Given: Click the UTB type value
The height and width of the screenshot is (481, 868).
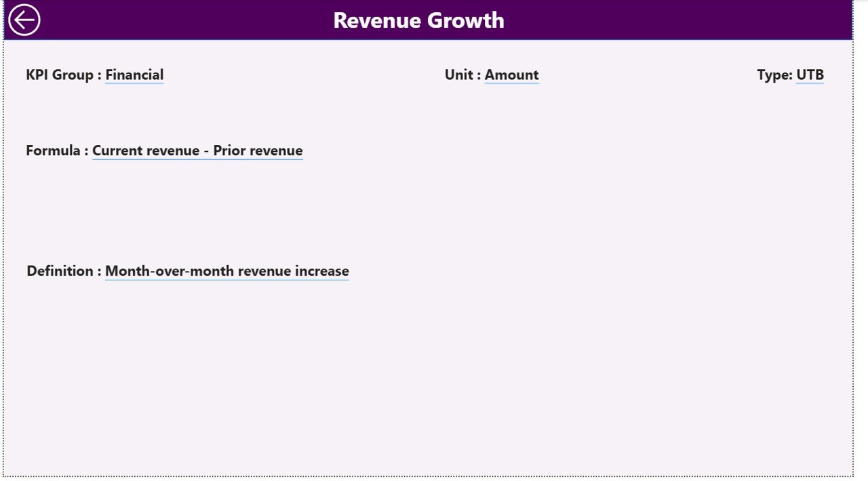Looking at the screenshot, I should [810, 75].
